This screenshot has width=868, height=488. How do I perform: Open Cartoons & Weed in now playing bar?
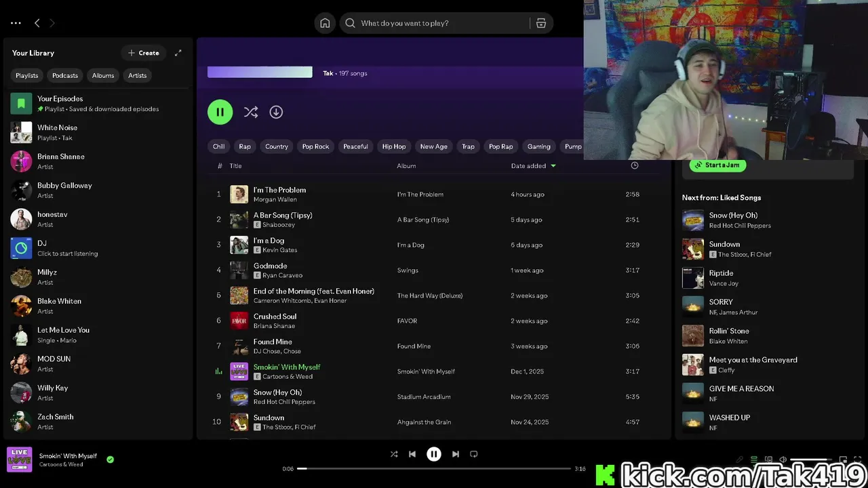click(61, 464)
